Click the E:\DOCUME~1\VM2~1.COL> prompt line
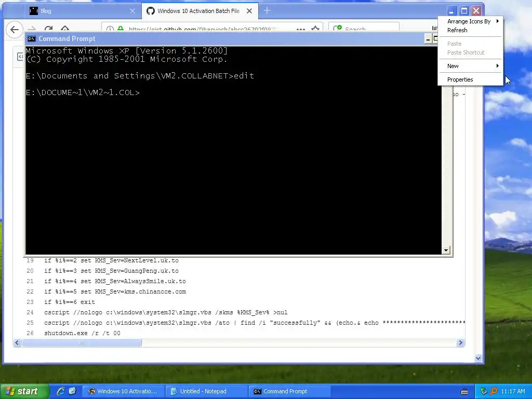Image resolution: width=532 pixels, height=399 pixels. point(83,92)
